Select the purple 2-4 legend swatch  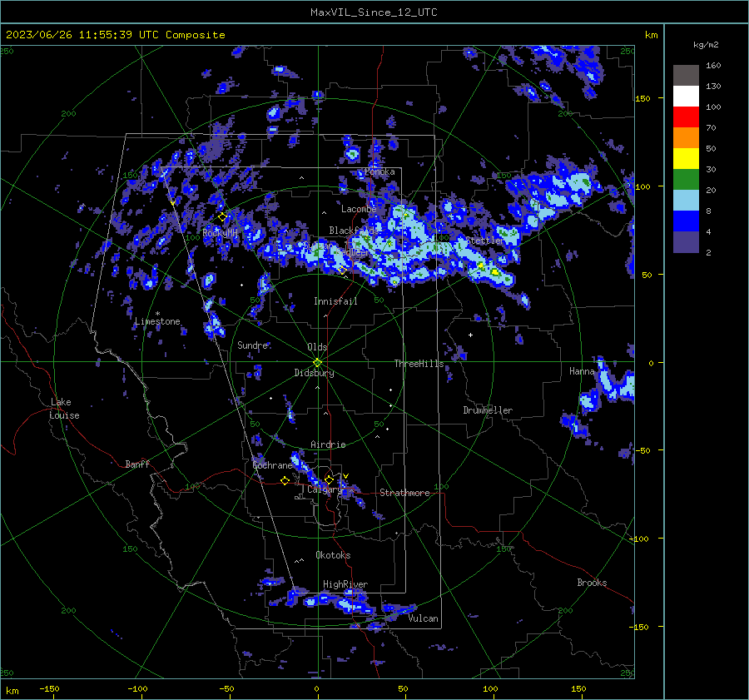pyautogui.click(x=686, y=241)
